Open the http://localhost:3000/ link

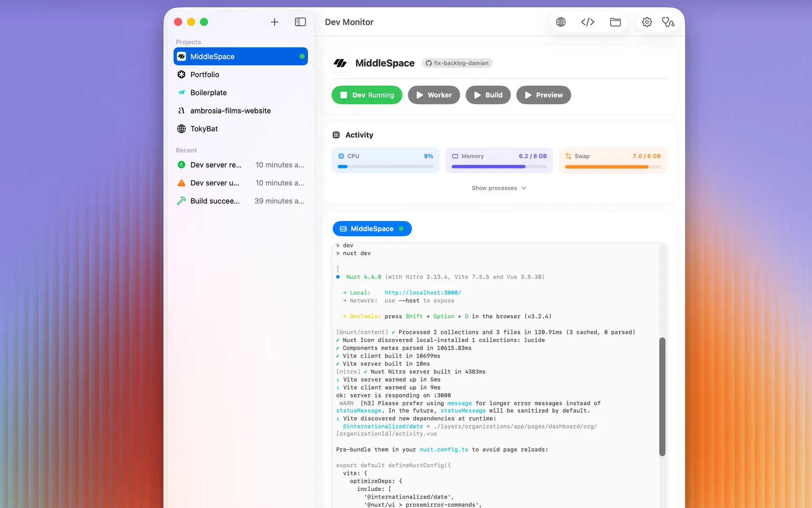422,293
